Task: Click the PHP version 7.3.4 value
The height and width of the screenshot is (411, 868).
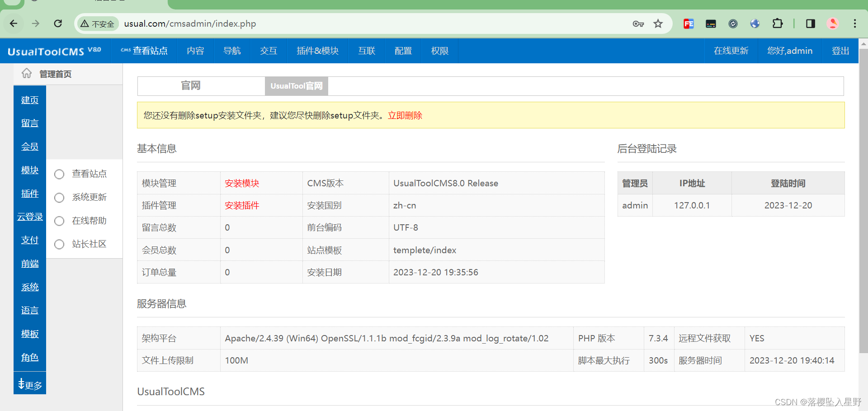Action: pos(658,338)
